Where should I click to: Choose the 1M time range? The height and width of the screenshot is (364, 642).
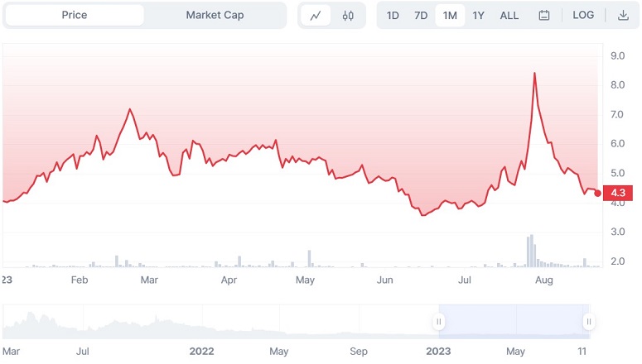450,16
